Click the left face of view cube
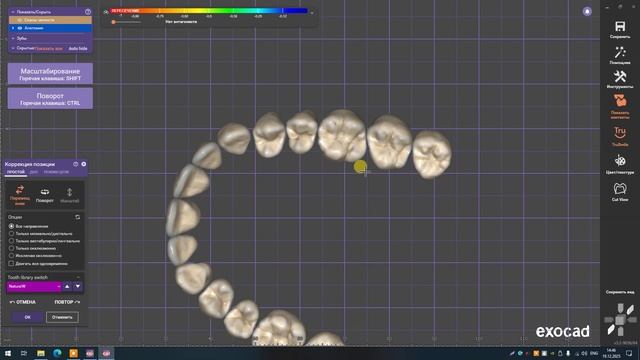This screenshot has height=360, width=640. pyautogui.click(x=609, y=320)
